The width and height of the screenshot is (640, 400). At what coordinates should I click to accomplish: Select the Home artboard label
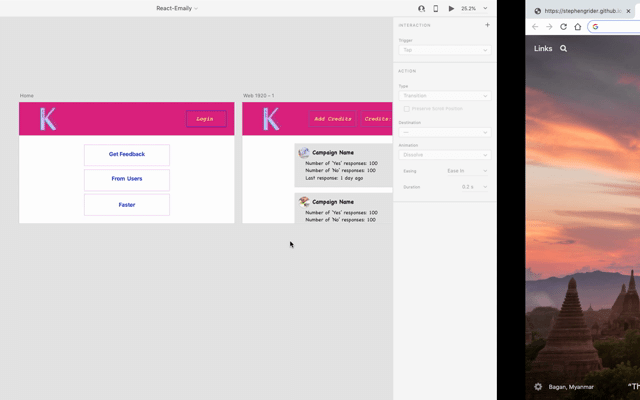[x=27, y=96]
